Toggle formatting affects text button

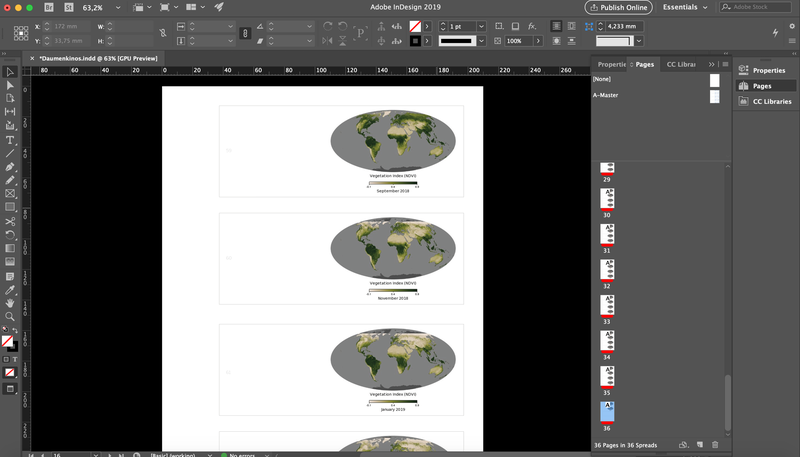point(15,360)
